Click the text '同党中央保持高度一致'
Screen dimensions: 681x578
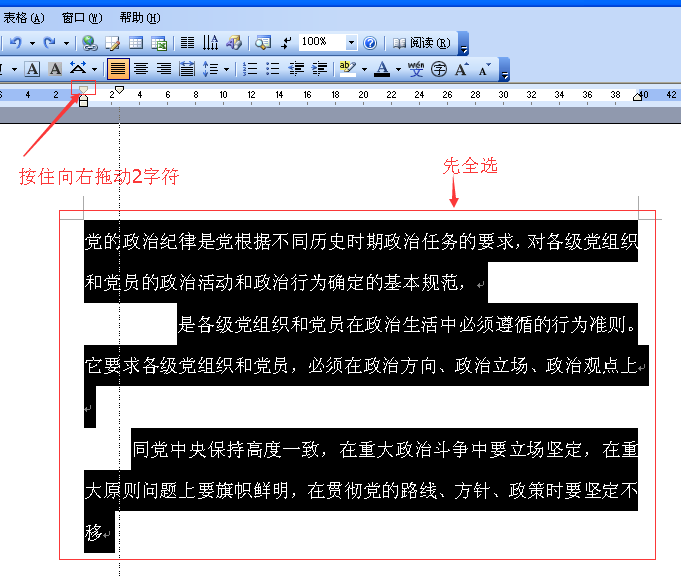225,449
